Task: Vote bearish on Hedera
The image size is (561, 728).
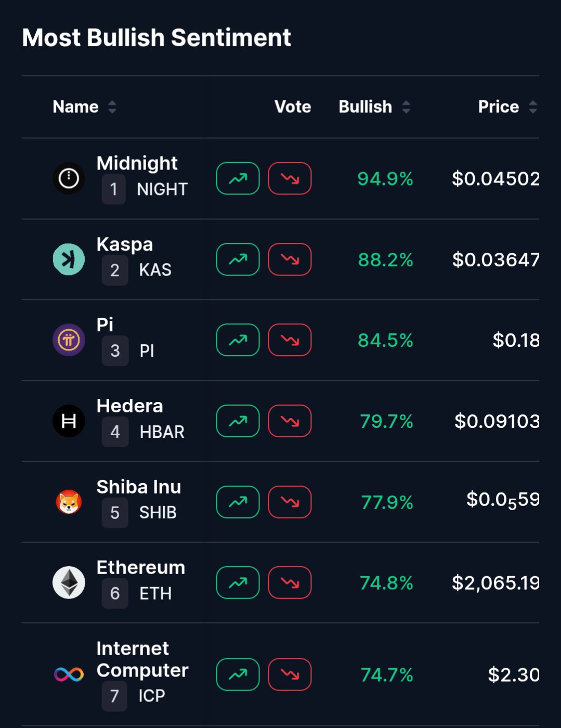Action: coord(290,421)
